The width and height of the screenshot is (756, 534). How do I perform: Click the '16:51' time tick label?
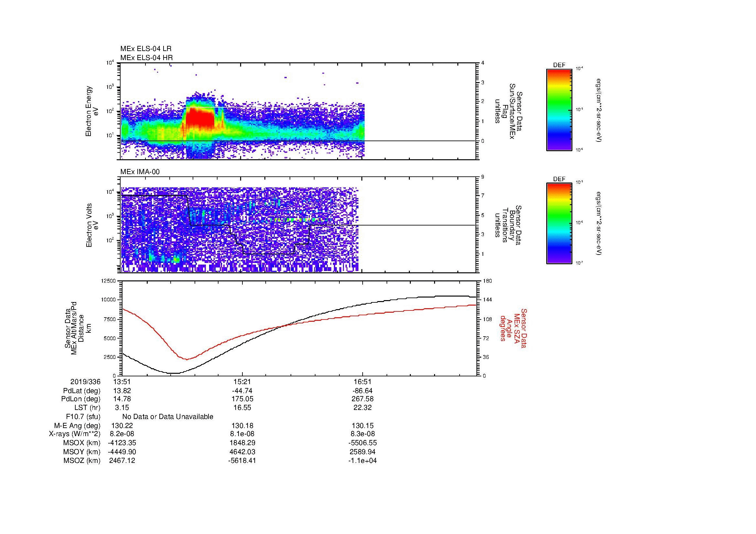pyautogui.click(x=363, y=382)
